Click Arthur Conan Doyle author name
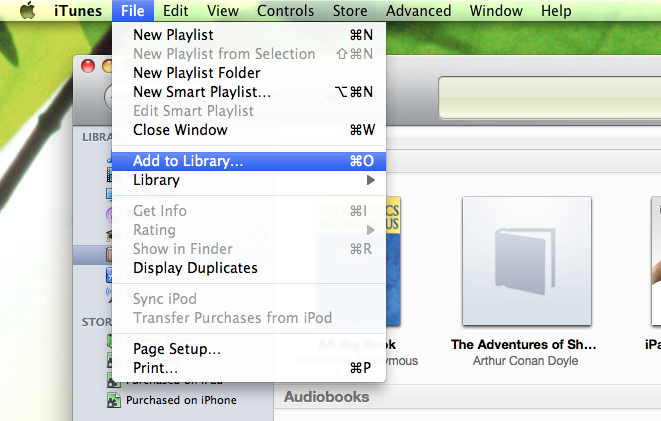The height and width of the screenshot is (421, 661). click(525, 361)
